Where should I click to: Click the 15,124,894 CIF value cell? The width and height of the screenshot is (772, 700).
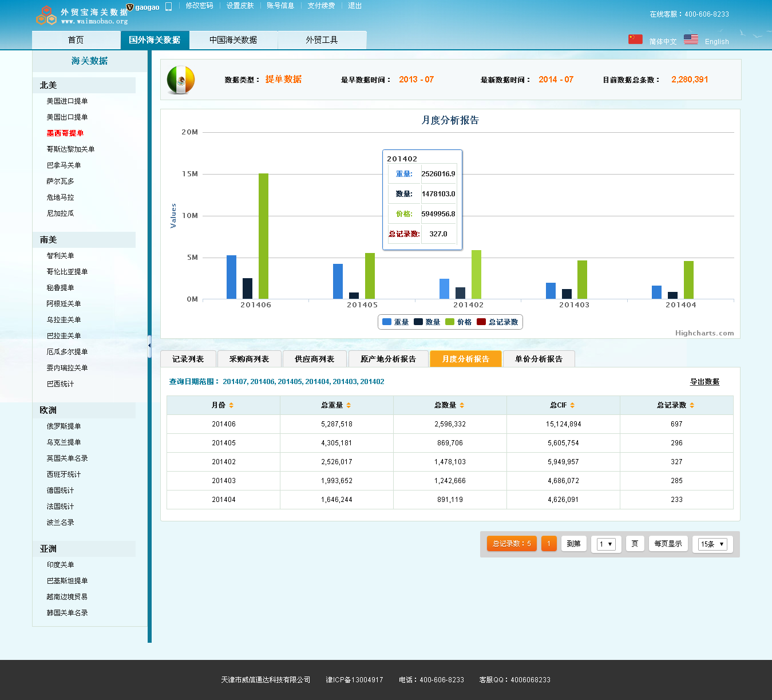pos(564,424)
